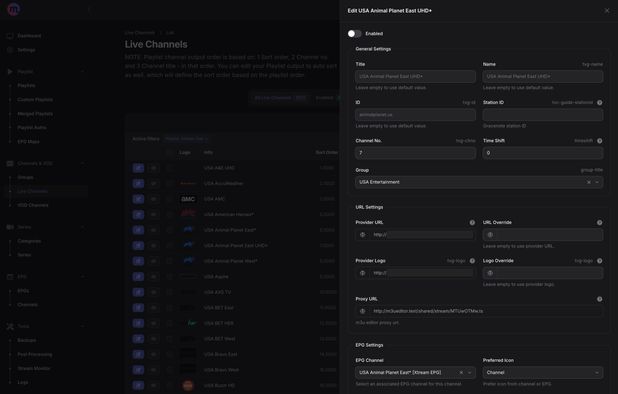
Task: Open Categories under Series
Action: (x=29, y=241)
